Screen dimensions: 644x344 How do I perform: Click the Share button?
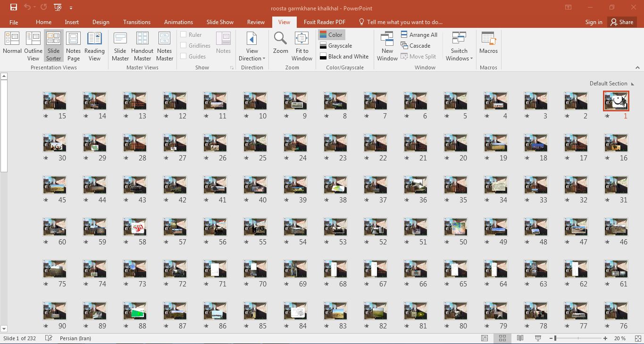622,22
